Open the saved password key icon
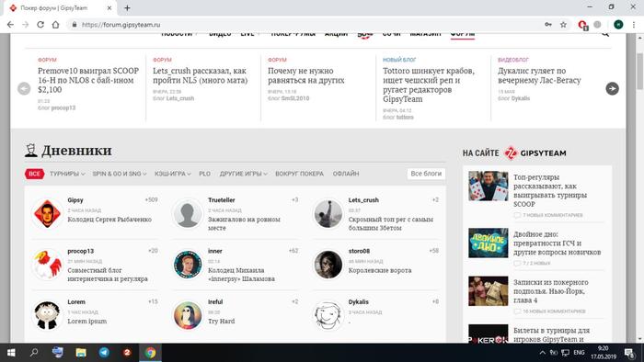 tap(548, 25)
